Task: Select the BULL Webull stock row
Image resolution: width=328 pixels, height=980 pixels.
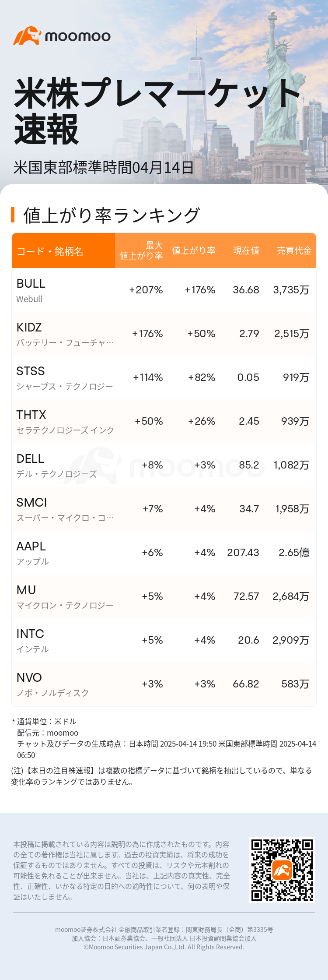Action: point(164,290)
